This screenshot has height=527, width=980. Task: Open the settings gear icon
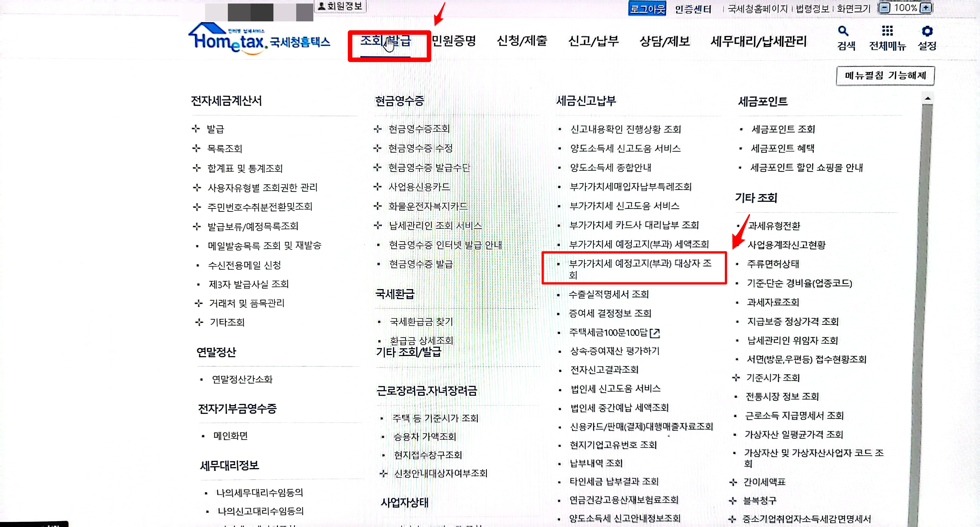(x=927, y=31)
